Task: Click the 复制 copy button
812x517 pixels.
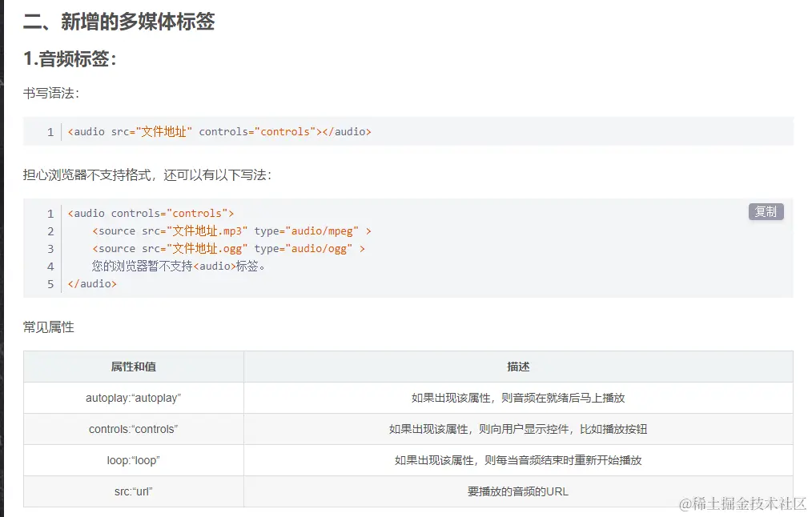Action: (x=766, y=211)
